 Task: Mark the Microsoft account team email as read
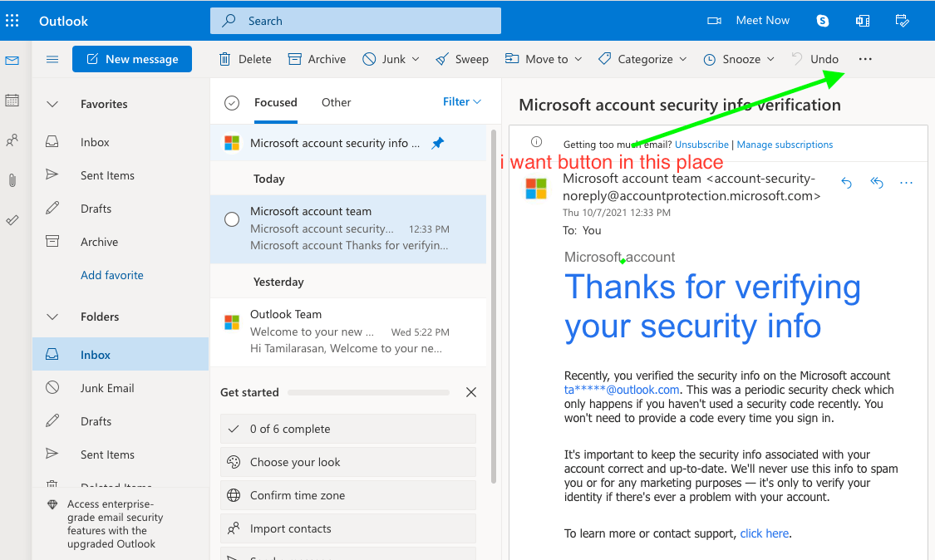point(232,219)
